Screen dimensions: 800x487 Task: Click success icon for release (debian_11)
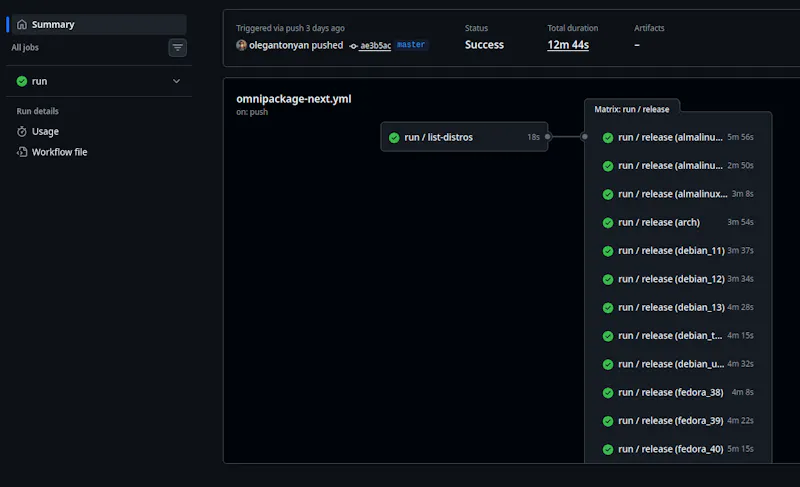click(608, 251)
